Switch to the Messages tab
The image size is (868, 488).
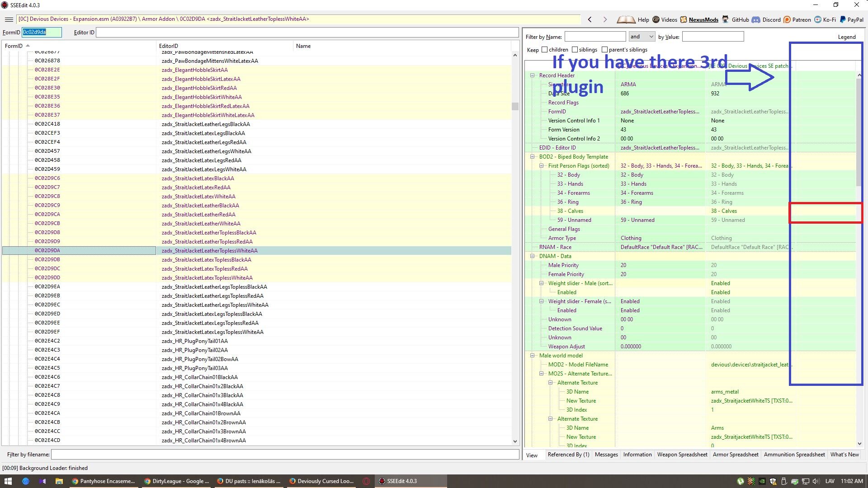point(606,455)
